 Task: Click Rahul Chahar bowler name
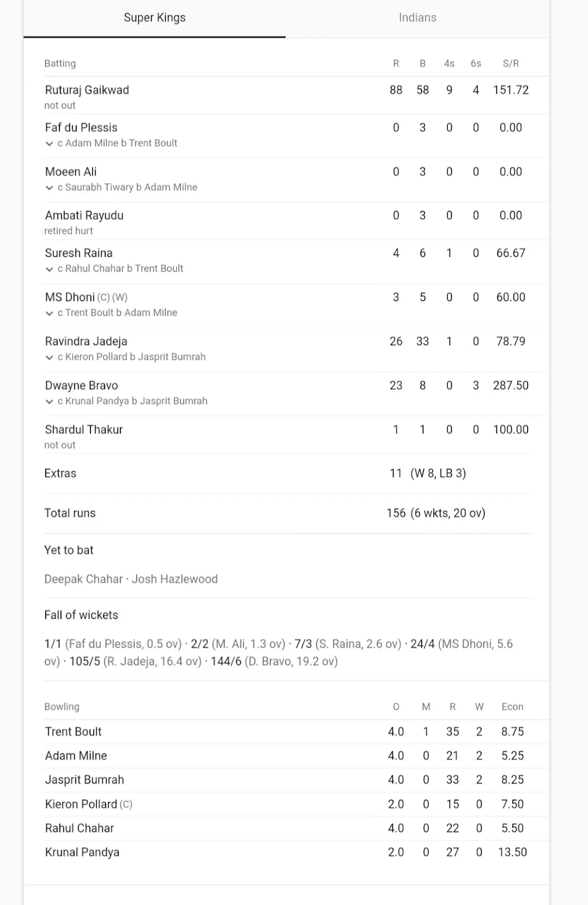(79, 828)
